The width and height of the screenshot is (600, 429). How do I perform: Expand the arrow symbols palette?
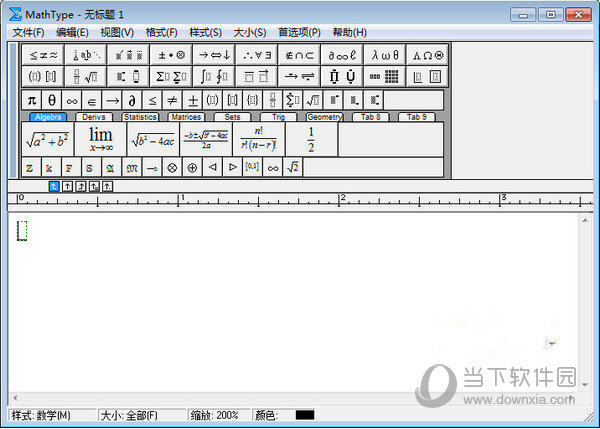212,55
